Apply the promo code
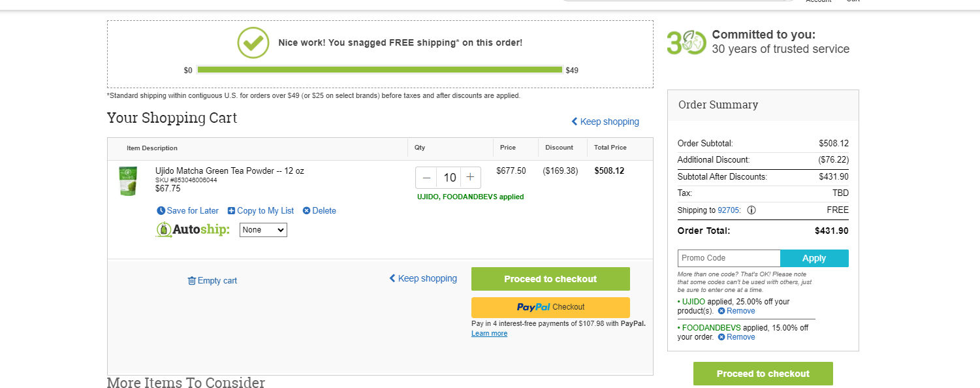Image resolution: width=980 pixels, height=388 pixels. pyautogui.click(x=814, y=258)
